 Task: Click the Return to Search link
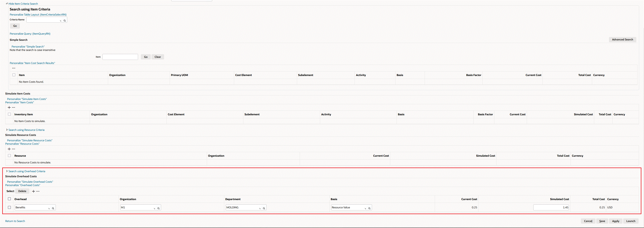15,221
